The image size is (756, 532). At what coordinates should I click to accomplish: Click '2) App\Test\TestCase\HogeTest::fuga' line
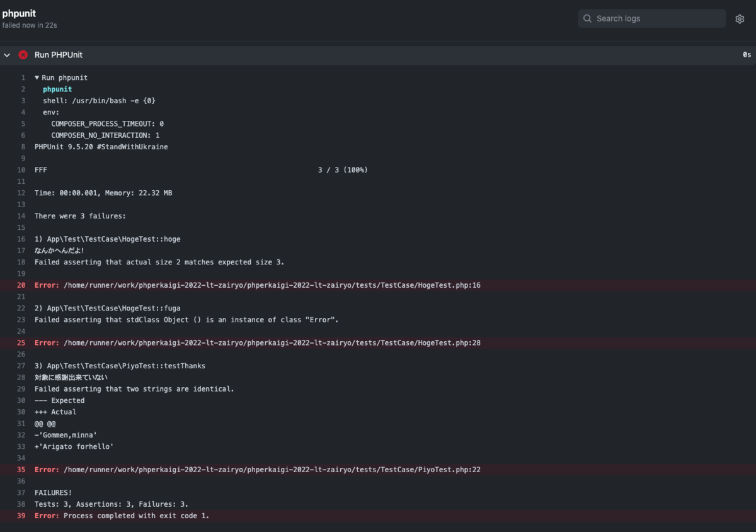[x=108, y=308]
